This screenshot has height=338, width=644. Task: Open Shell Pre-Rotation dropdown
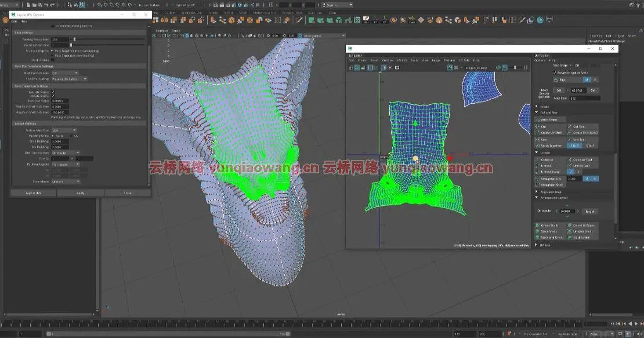pos(65,73)
